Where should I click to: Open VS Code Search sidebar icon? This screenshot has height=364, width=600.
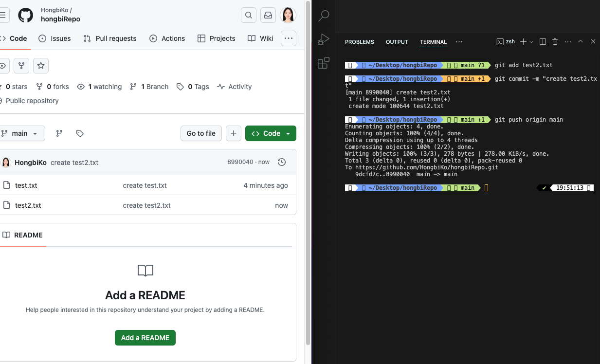click(324, 16)
